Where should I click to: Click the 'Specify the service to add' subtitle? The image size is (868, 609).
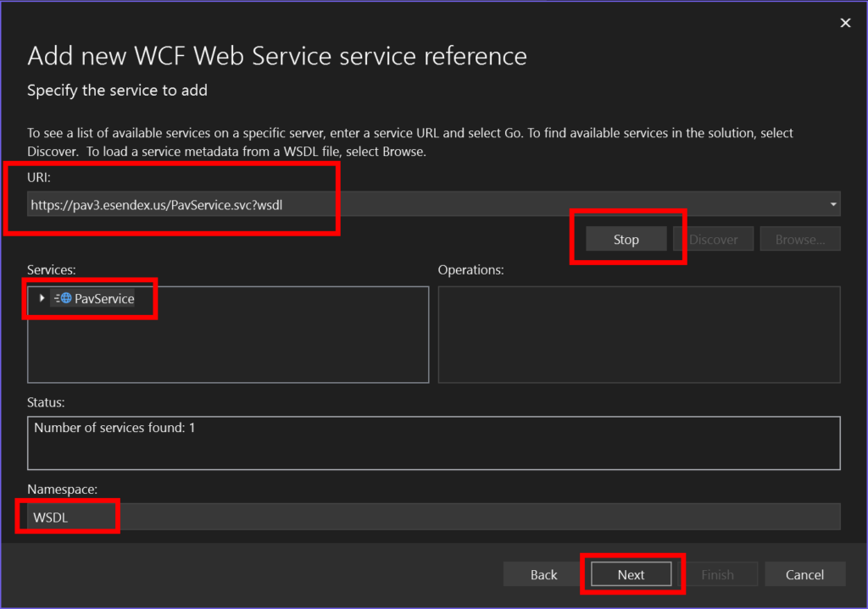click(117, 90)
